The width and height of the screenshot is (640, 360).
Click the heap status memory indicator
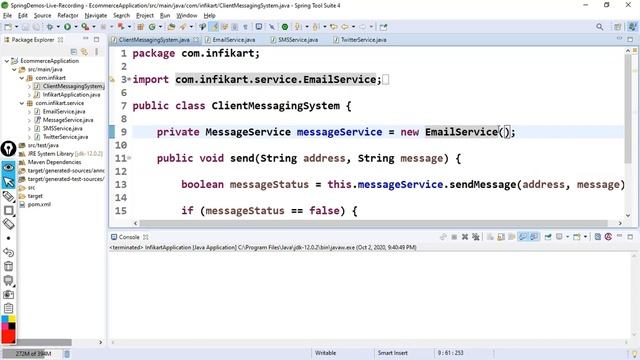pos(32,353)
